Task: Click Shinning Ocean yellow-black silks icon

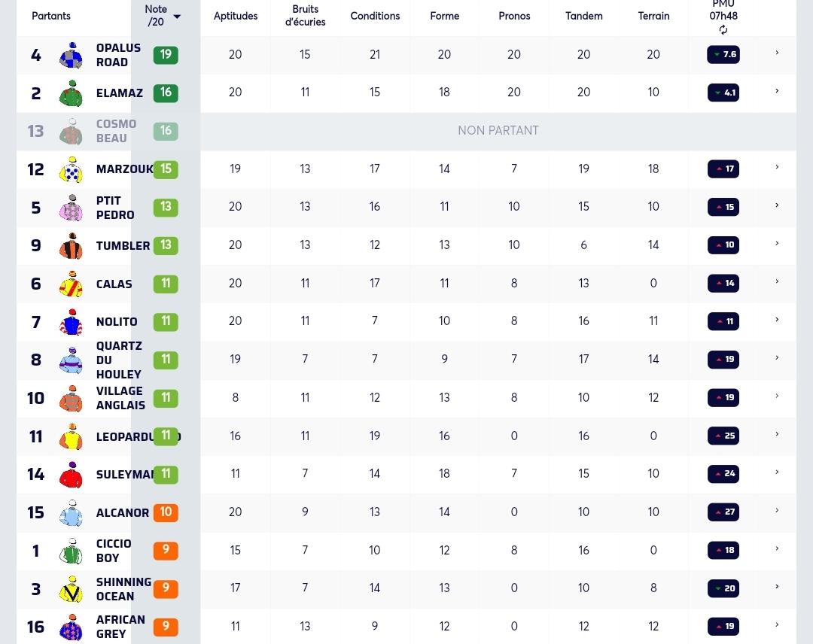Action: pyautogui.click(x=71, y=588)
